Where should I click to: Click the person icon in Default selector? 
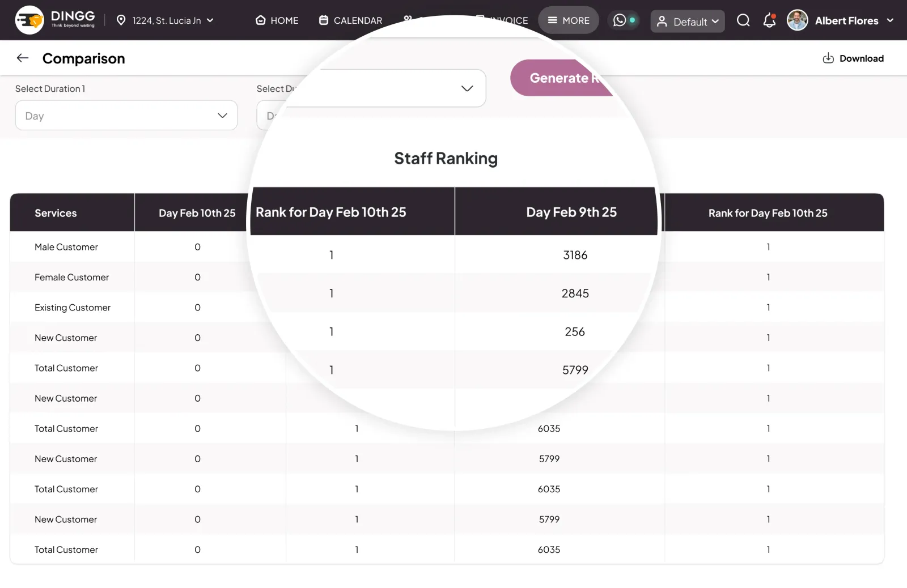click(662, 22)
